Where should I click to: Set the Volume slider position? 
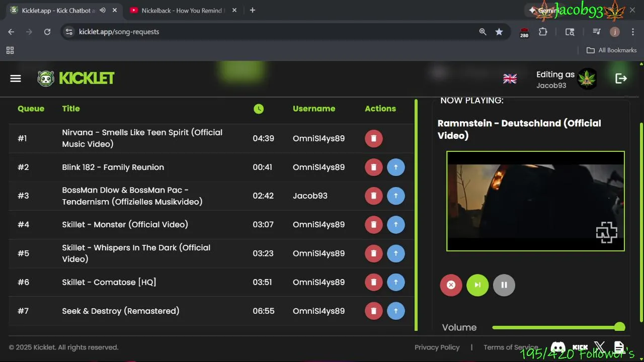click(x=558, y=327)
